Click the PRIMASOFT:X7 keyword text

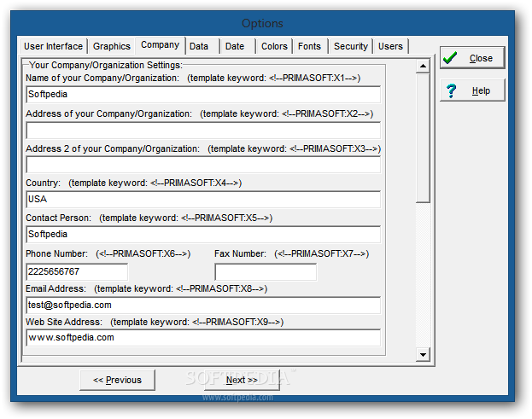tap(322, 254)
